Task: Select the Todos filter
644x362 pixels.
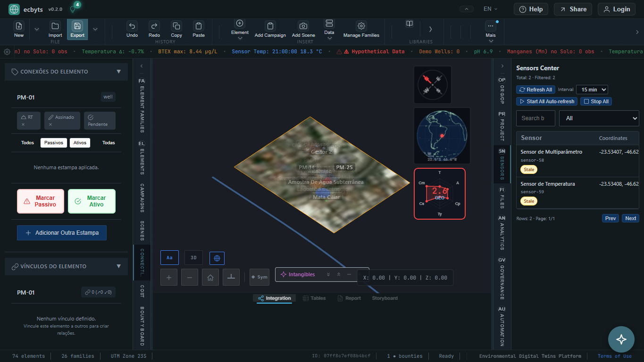Action: pyautogui.click(x=28, y=143)
